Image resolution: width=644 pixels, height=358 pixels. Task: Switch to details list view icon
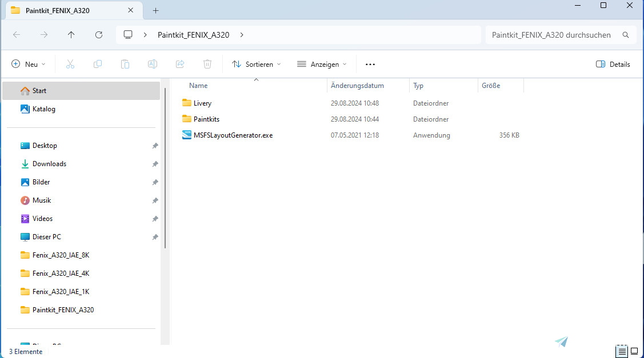point(622,351)
